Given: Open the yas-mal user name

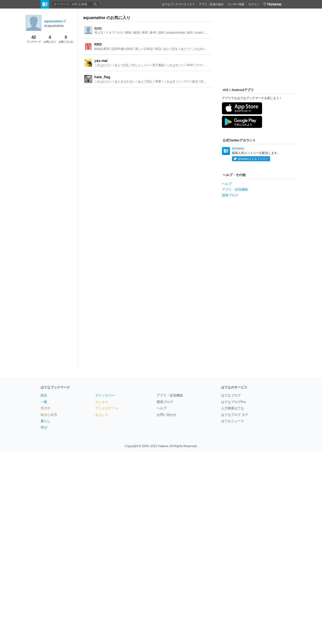Looking at the screenshot, I should pos(101,61).
